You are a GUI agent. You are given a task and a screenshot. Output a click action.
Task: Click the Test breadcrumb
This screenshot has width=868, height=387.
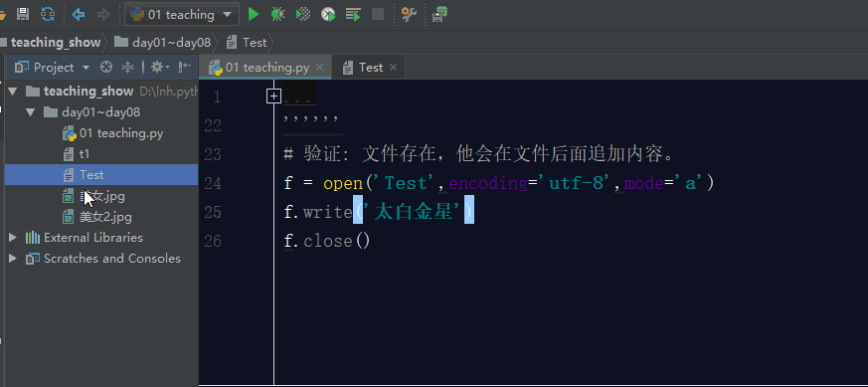247,43
